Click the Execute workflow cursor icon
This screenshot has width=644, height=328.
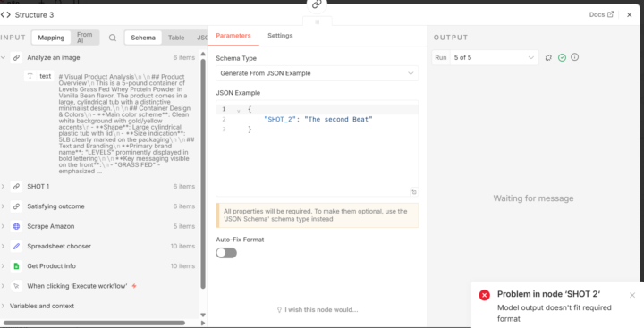pyautogui.click(x=16, y=286)
